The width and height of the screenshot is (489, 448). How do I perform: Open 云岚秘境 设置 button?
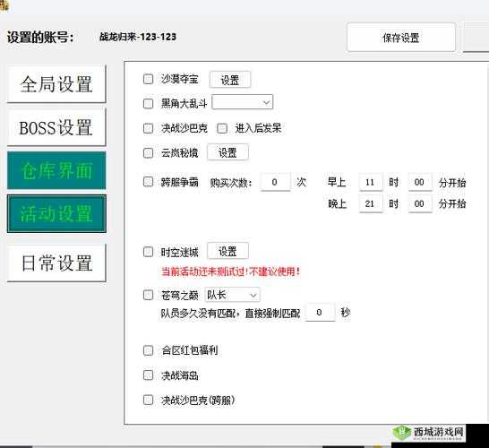click(x=227, y=152)
